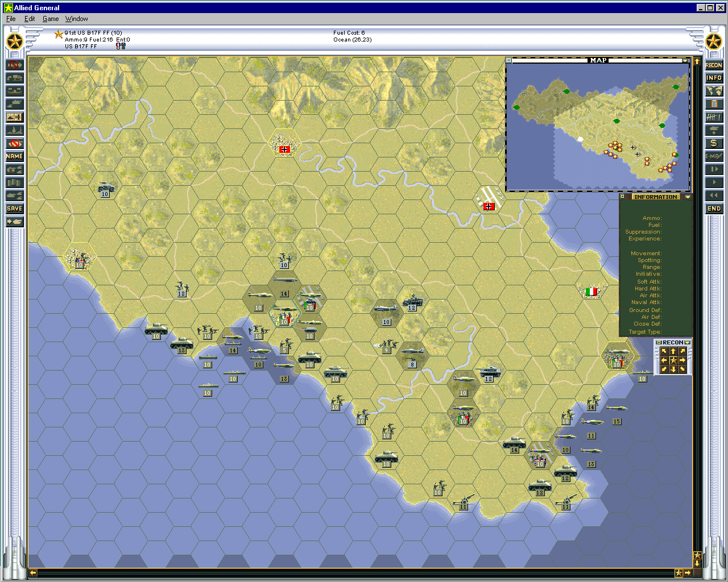Click the Allied General title bar icon
The height and width of the screenshot is (582, 728).
pos(9,7)
